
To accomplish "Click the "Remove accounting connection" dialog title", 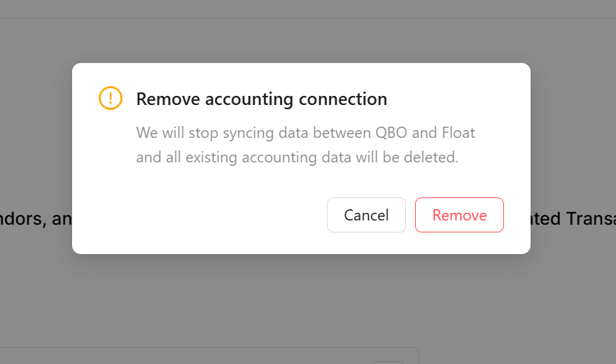I will [261, 99].
